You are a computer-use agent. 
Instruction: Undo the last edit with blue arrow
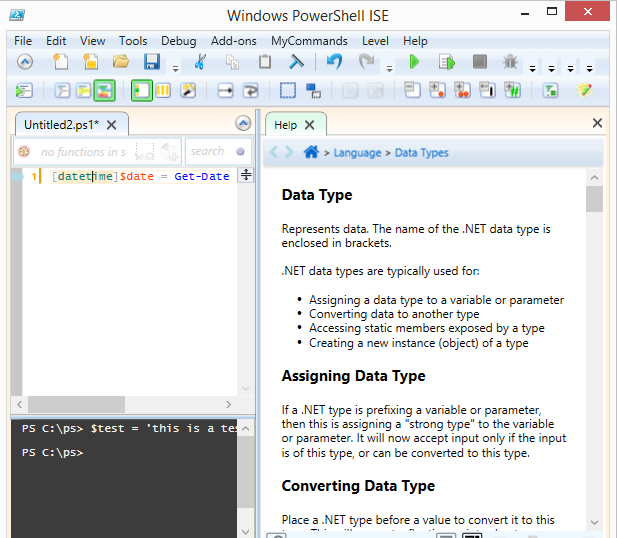click(334, 62)
